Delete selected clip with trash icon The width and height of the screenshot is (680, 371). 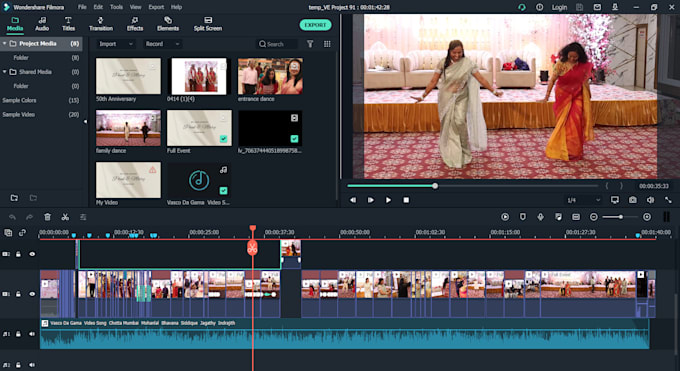click(x=47, y=217)
